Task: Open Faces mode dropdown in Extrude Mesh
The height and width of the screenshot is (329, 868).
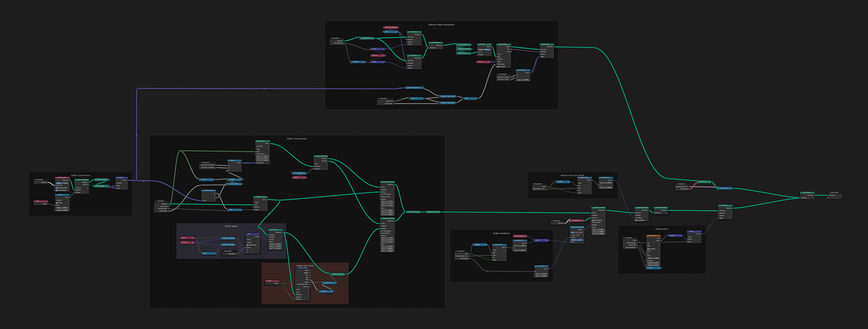Action: 503,55
